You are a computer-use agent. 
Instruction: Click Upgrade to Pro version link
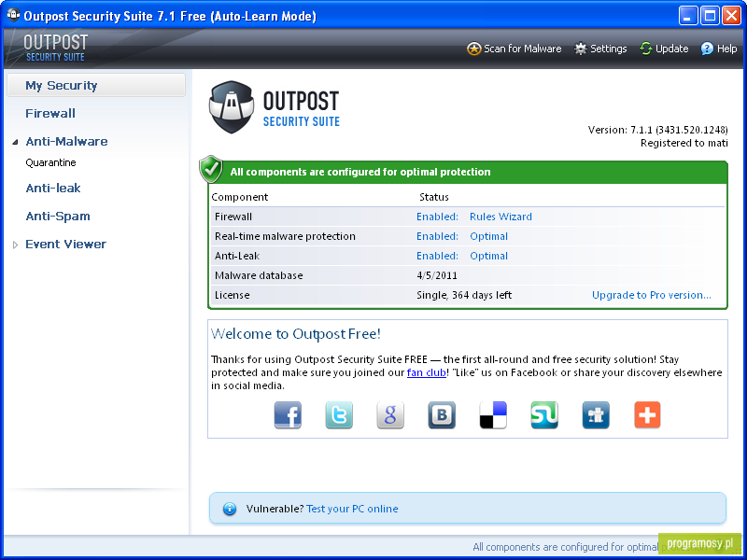pyautogui.click(x=651, y=295)
